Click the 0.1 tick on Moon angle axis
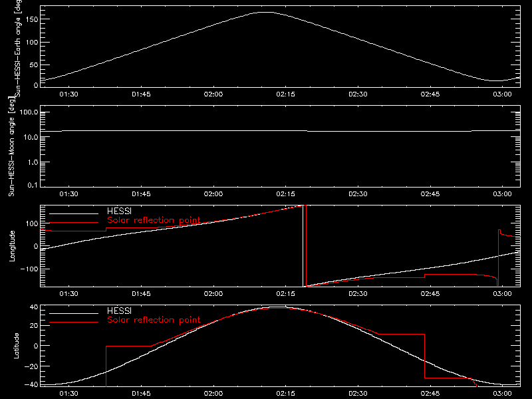Viewport: 532px width, 399px height. click(x=33, y=185)
